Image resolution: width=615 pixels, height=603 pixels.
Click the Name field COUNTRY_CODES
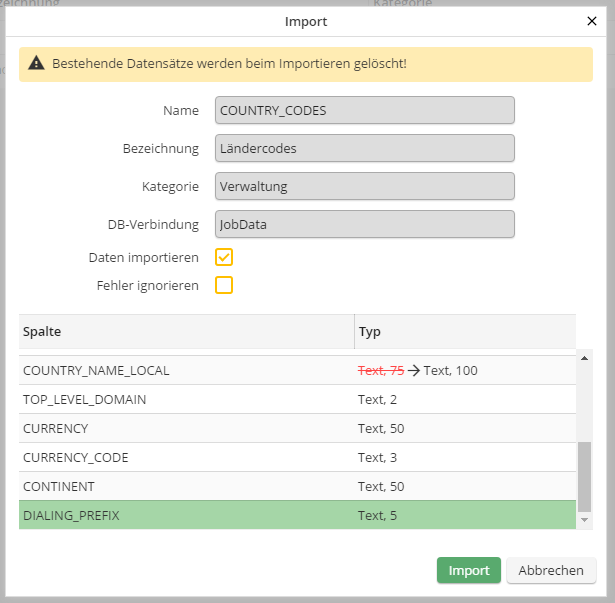[x=364, y=110]
